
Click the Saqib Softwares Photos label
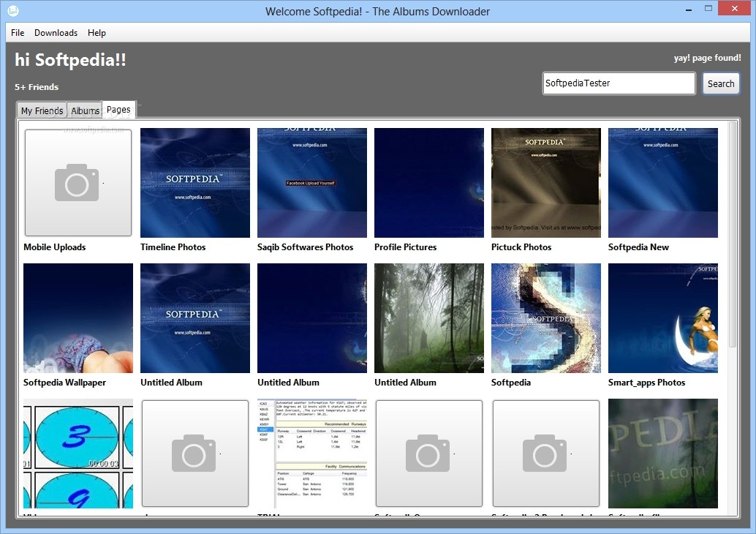click(x=305, y=247)
